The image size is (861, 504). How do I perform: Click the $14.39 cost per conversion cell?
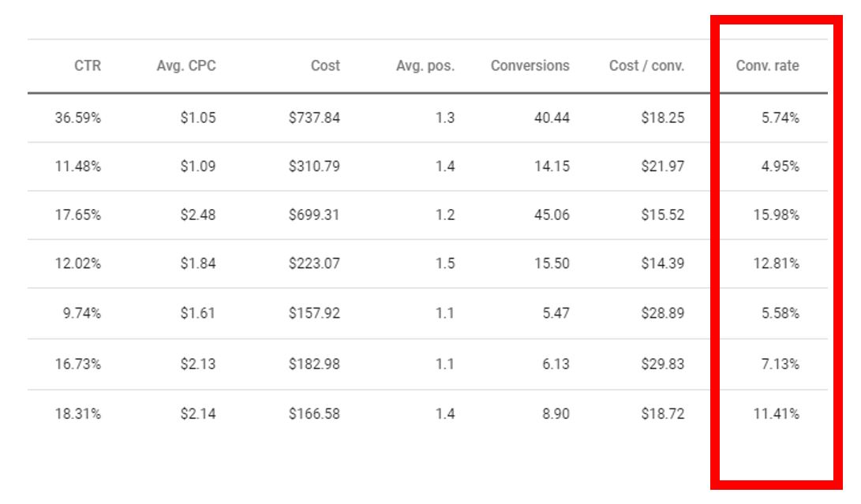pos(662,264)
